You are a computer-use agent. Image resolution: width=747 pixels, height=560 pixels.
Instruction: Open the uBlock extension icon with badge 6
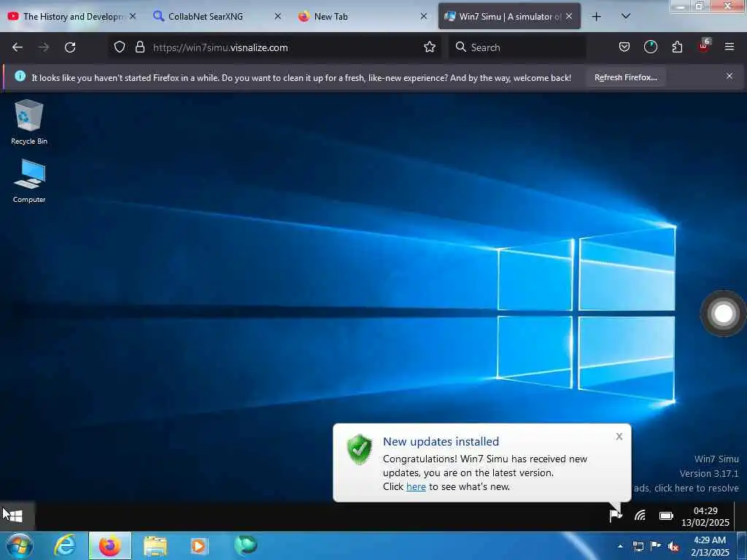[704, 46]
